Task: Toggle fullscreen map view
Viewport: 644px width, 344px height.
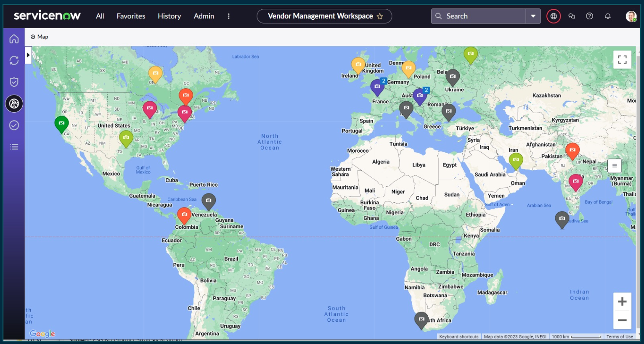Action: coord(622,60)
